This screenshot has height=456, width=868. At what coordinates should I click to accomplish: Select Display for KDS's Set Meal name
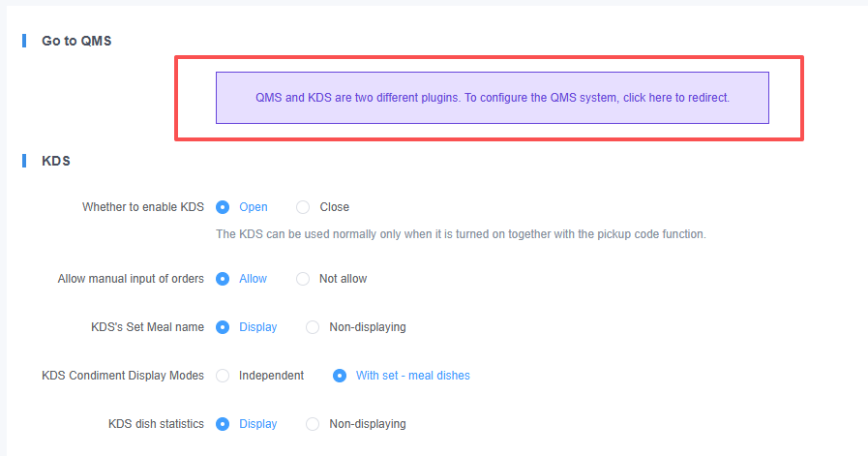pyautogui.click(x=223, y=327)
